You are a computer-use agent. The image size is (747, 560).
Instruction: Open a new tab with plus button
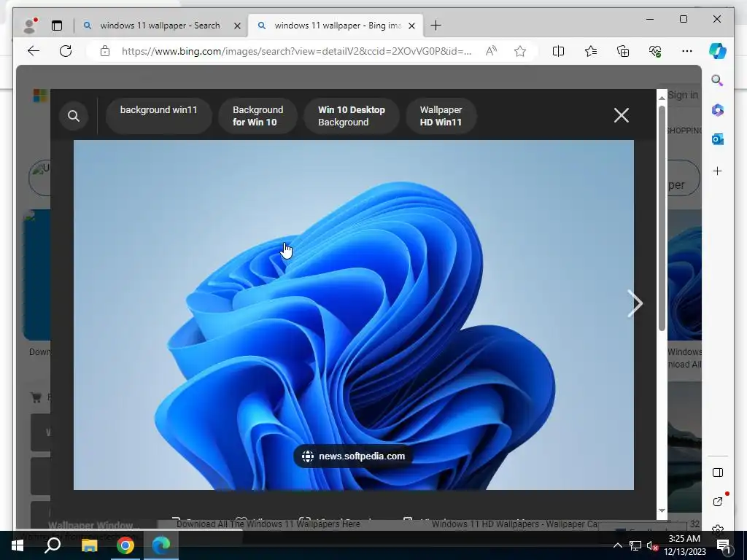[436, 26]
